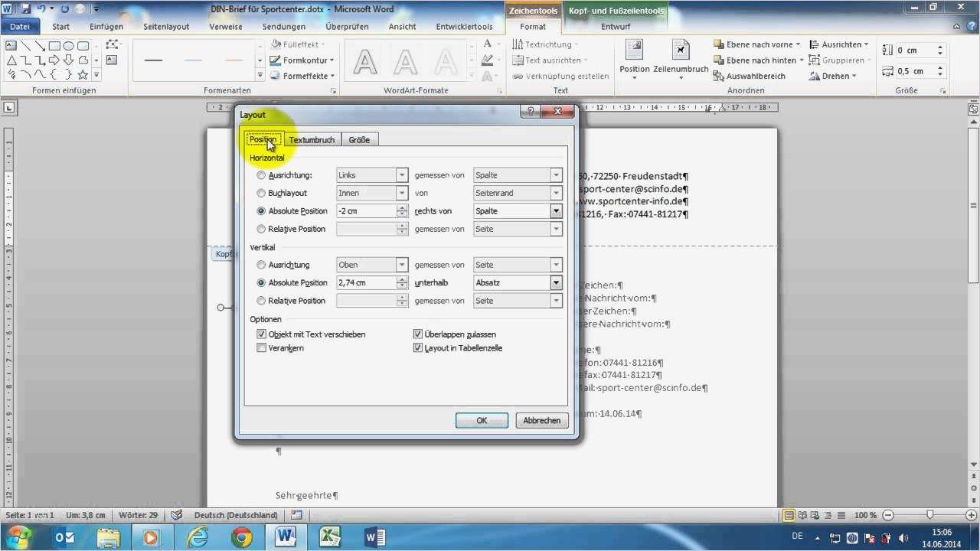Open the Entwurf ribbon tab

click(615, 26)
